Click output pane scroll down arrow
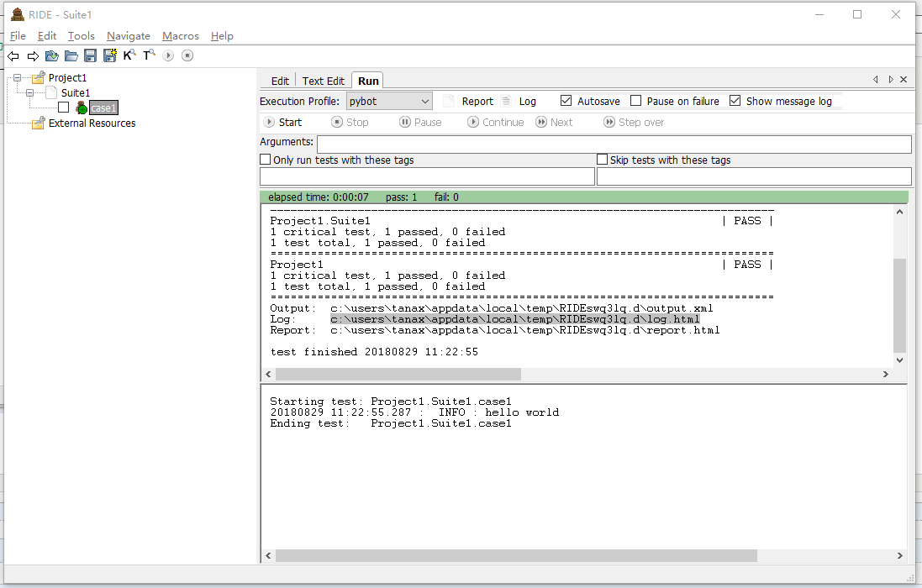The height and width of the screenshot is (588, 922). [899, 360]
